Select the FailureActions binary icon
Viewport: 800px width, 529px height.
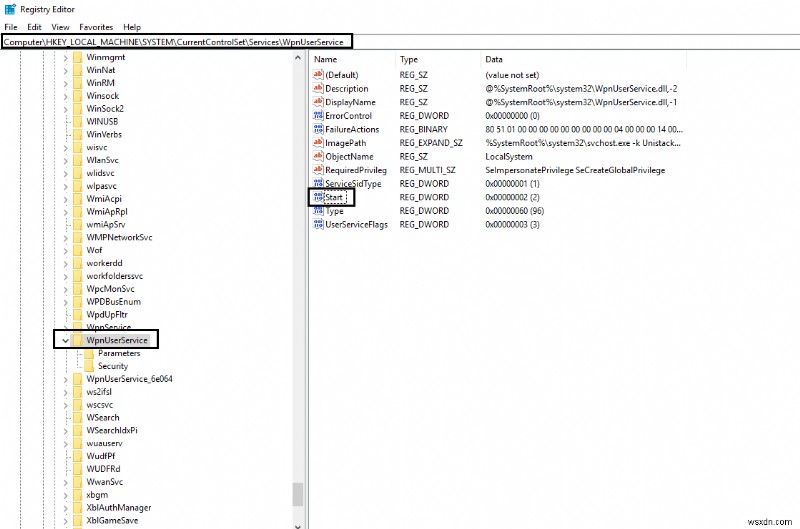point(318,129)
